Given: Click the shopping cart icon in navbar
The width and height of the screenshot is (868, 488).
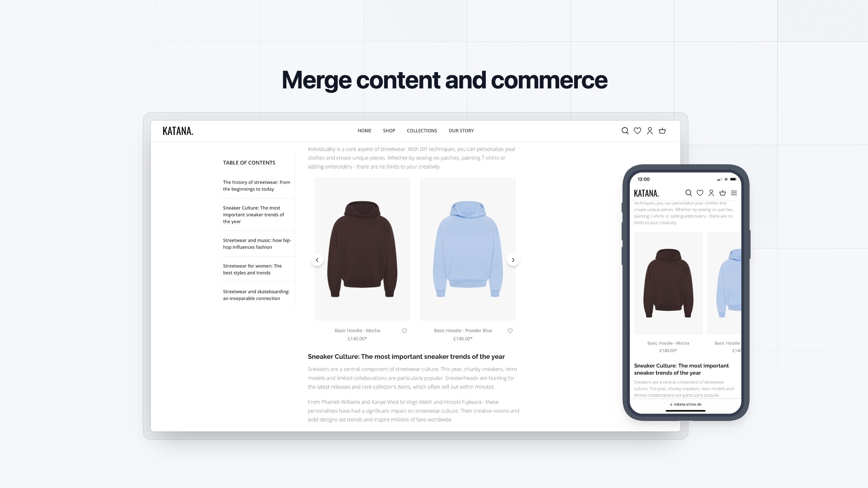Looking at the screenshot, I should (662, 131).
